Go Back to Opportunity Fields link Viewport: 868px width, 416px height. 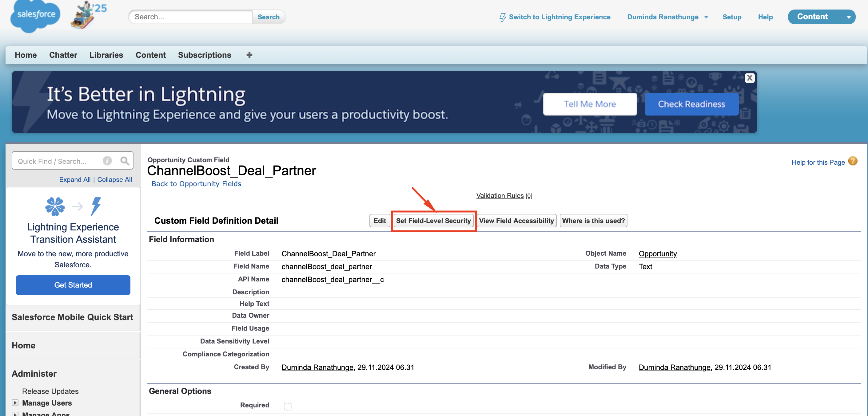click(x=196, y=184)
